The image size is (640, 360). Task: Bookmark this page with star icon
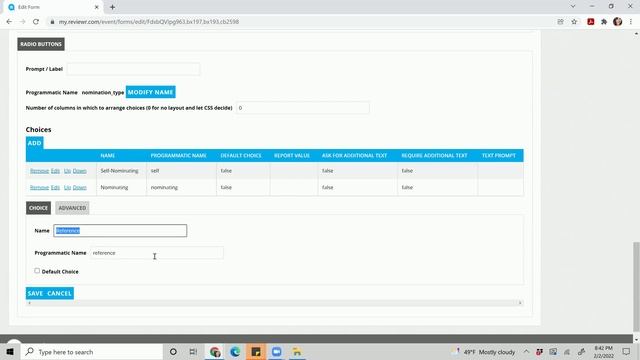tap(574, 22)
